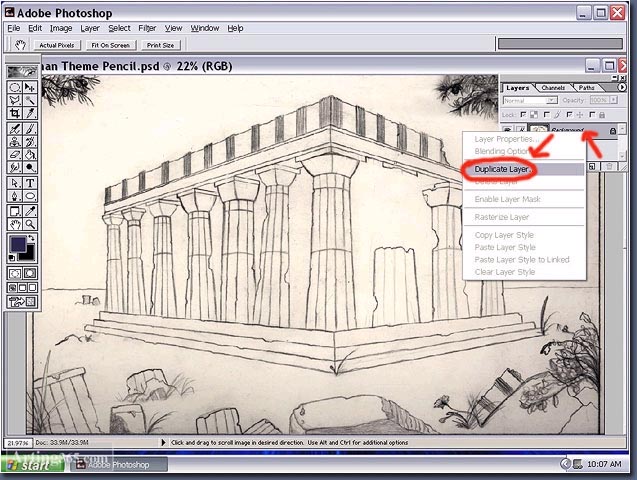Hide the Background layer eye icon
Screen dimensions: 637x480
(507, 130)
